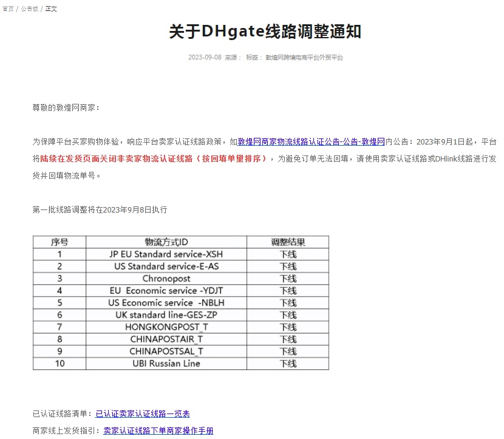Screen dimensions: 504x439
Task: Select the UK standard line-GES-ZP cell
Action: [x=166, y=315]
